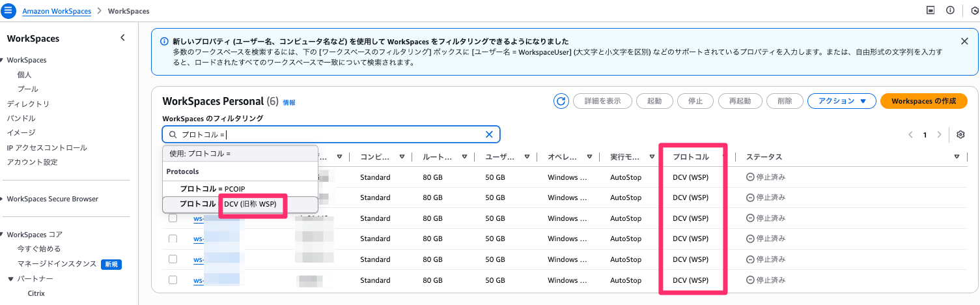Screen dimensions: 980x305
Task: Go to バンドル in sidebar
Action: [21, 119]
